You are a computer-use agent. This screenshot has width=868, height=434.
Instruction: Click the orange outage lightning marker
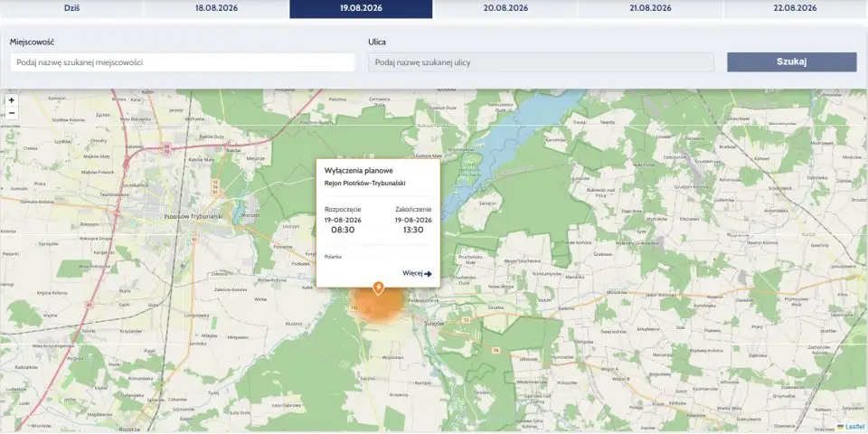(x=378, y=288)
